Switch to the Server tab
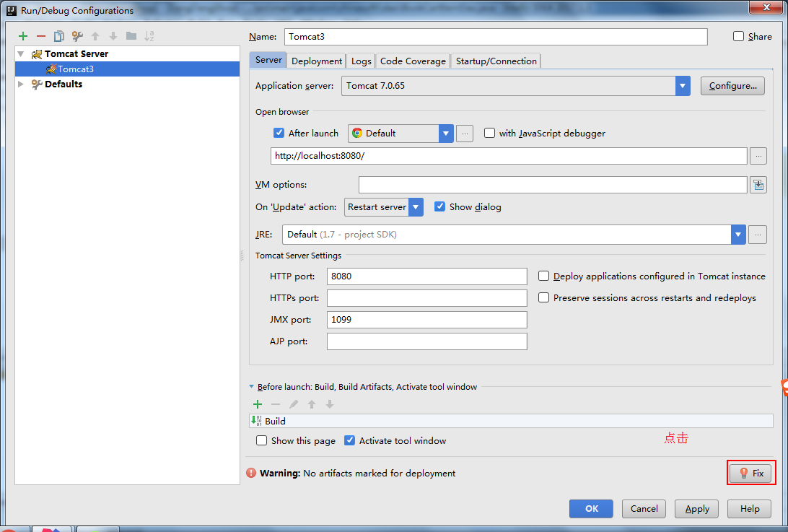This screenshot has width=788, height=532. [268, 60]
